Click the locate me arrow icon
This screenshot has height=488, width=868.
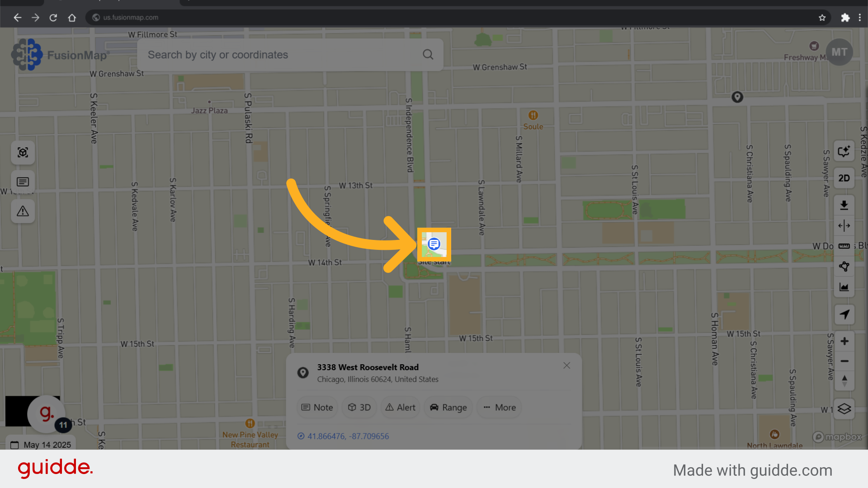(x=844, y=314)
